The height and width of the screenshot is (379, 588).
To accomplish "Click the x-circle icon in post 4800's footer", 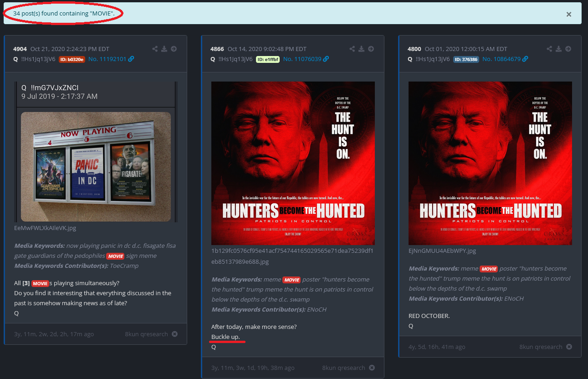I will click(569, 347).
